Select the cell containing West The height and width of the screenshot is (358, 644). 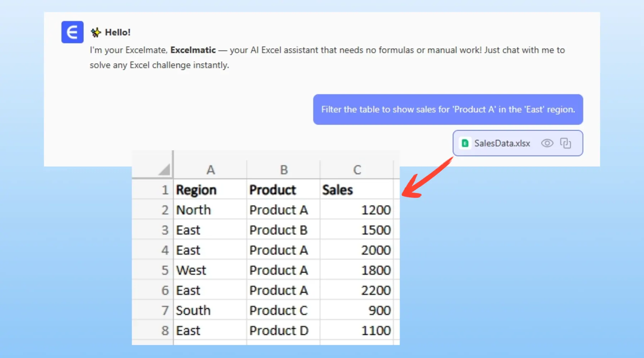point(210,270)
